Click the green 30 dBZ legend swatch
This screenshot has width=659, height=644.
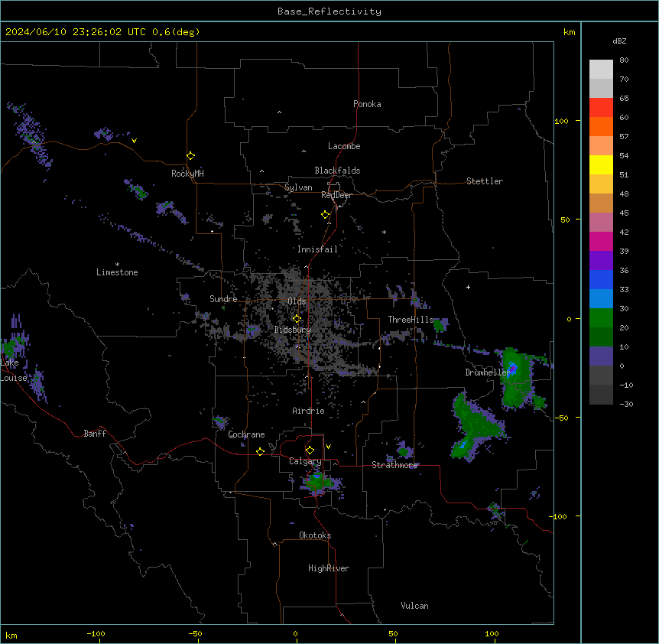coord(601,318)
